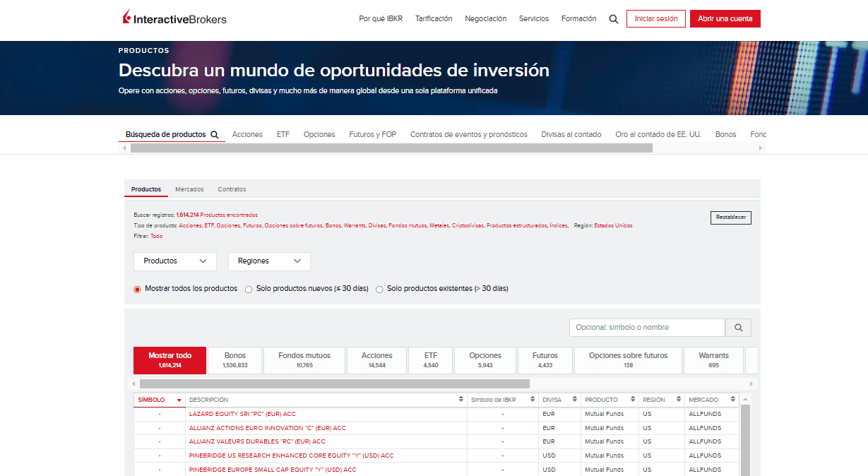This screenshot has width=868, height=476.
Task: Choose Solo productos existentes radio option
Action: (x=379, y=289)
